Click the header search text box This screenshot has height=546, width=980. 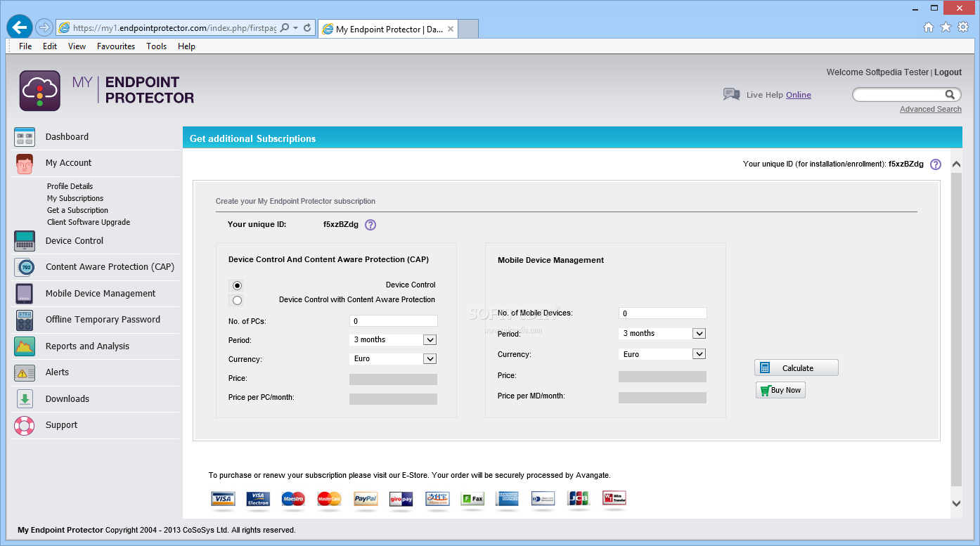898,94
